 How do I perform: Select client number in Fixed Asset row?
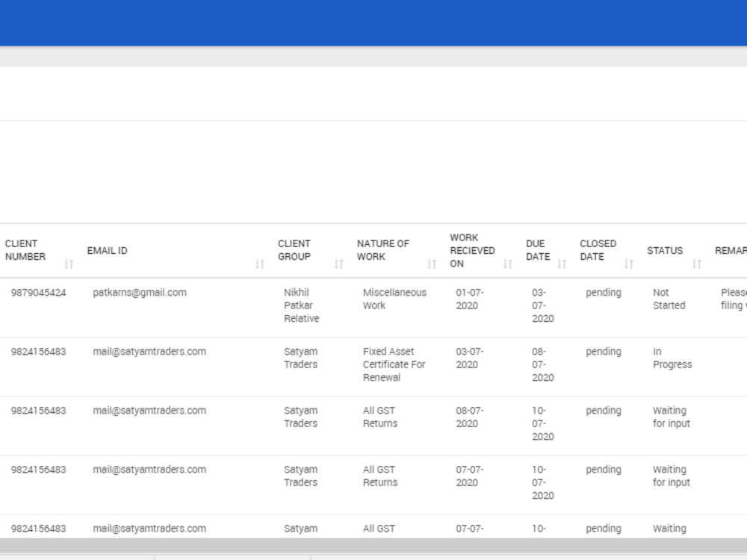coord(39,352)
